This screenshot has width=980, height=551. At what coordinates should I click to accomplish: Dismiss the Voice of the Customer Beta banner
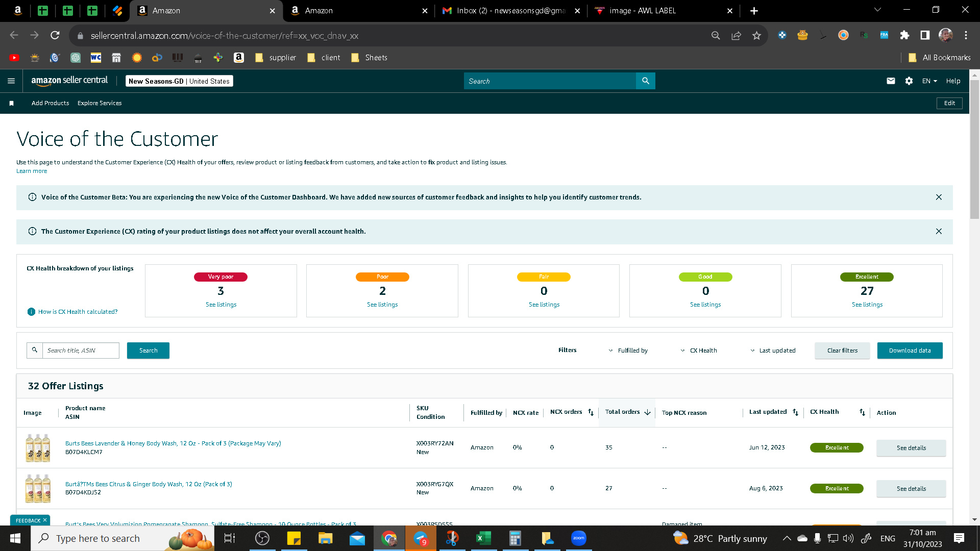click(x=939, y=197)
